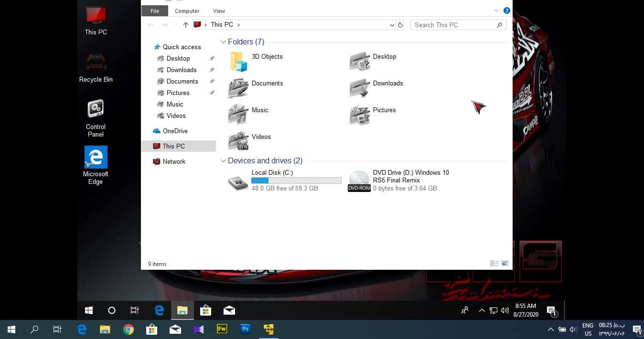Go up one level with up arrow
644x339 pixels.
click(x=186, y=25)
